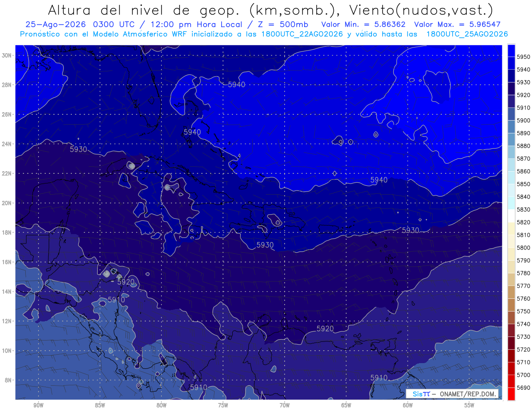The image size is (532, 411).
Task: Click the 65W longitude axis label
Action: (346, 405)
